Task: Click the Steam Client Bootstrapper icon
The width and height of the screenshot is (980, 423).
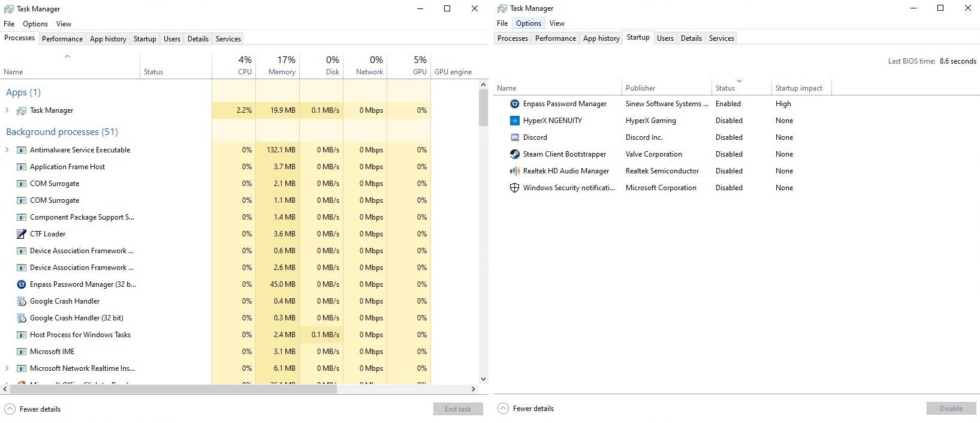Action: 514,154
